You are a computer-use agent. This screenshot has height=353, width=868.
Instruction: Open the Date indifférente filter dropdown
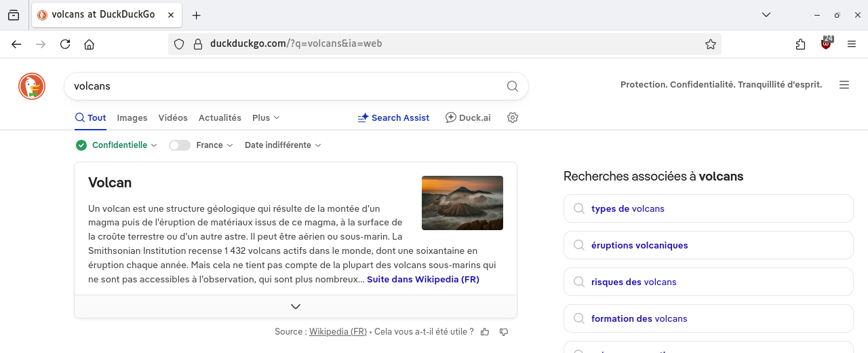tap(283, 145)
